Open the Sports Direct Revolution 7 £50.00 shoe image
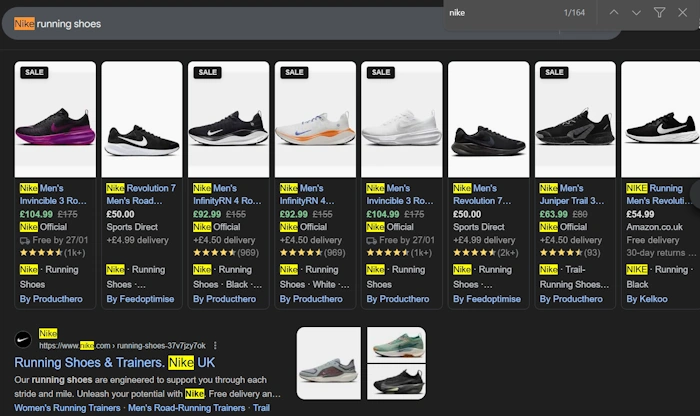This screenshot has width=700, height=416. (x=142, y=119)
